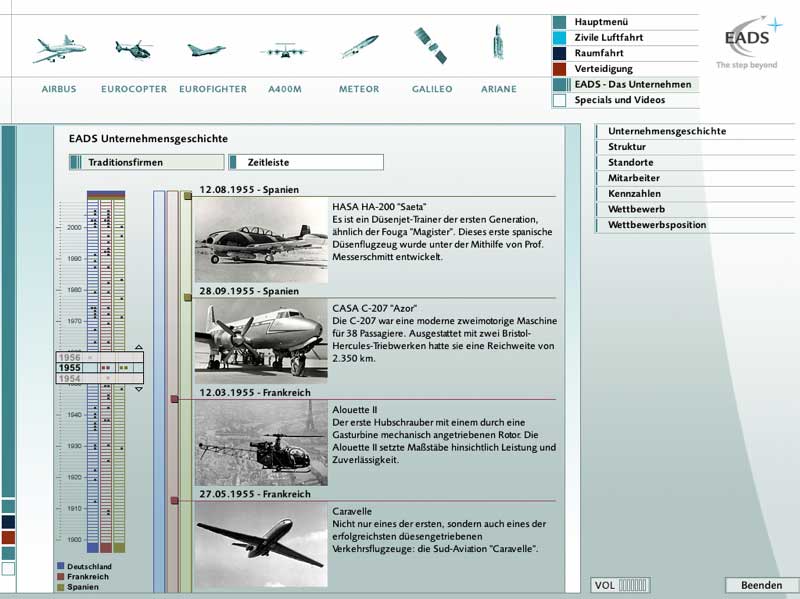This screenshot has width=800, height=599.
Task: Click the 12.08.1955 - Spanien heading
Action: (249, 189)
